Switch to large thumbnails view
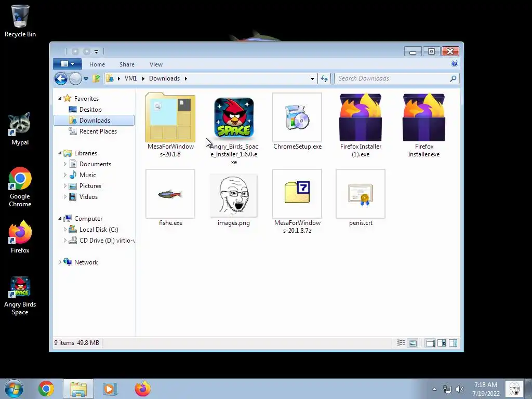Image resolution: width=532 pixels, height=399 pixels. click(413, 343)
